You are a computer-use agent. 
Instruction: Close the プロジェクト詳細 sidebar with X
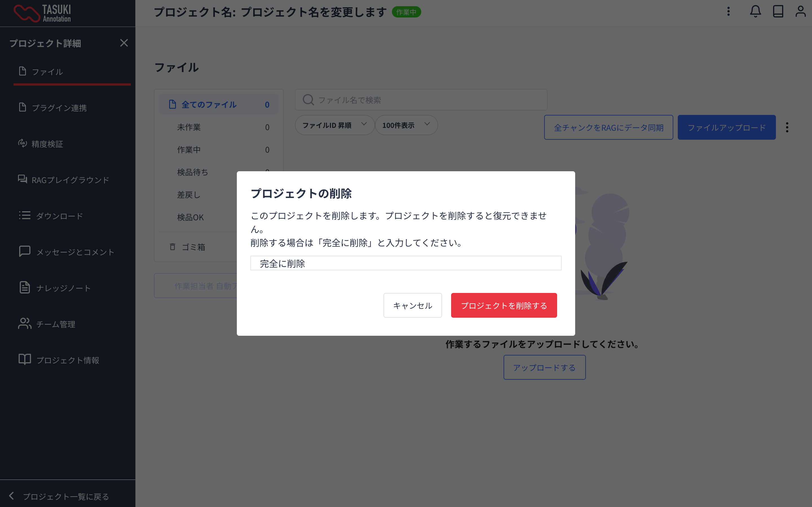(x=124, y=43)
